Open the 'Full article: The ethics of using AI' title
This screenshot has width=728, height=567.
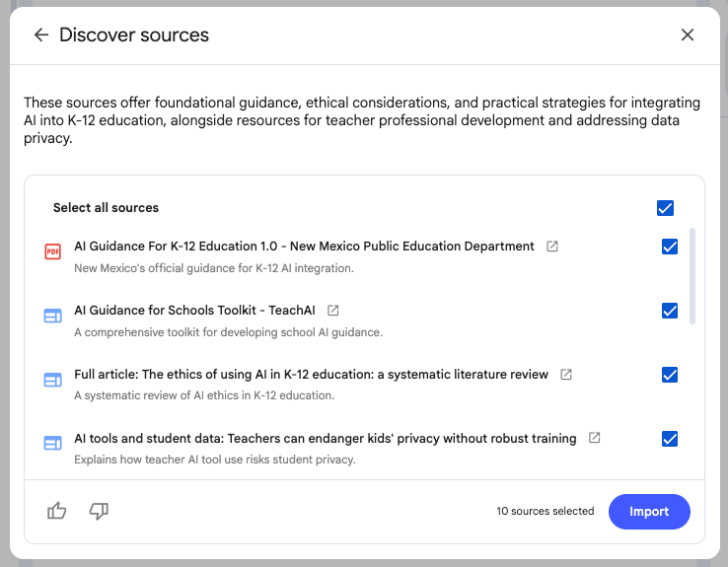(x=311, y=375)
